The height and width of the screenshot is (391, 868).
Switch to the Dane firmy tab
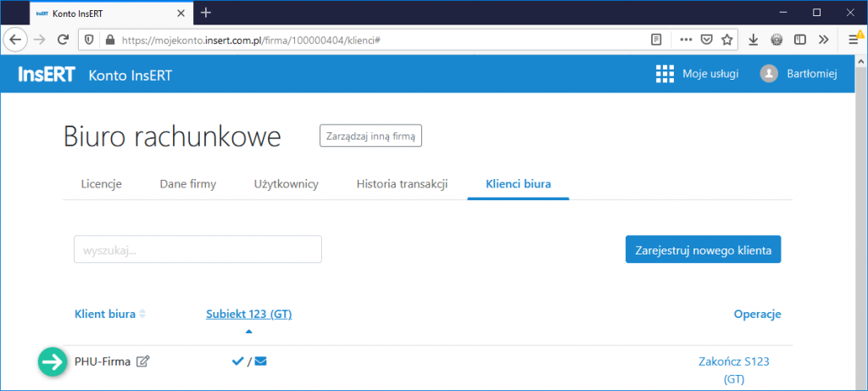click(187, 184)
